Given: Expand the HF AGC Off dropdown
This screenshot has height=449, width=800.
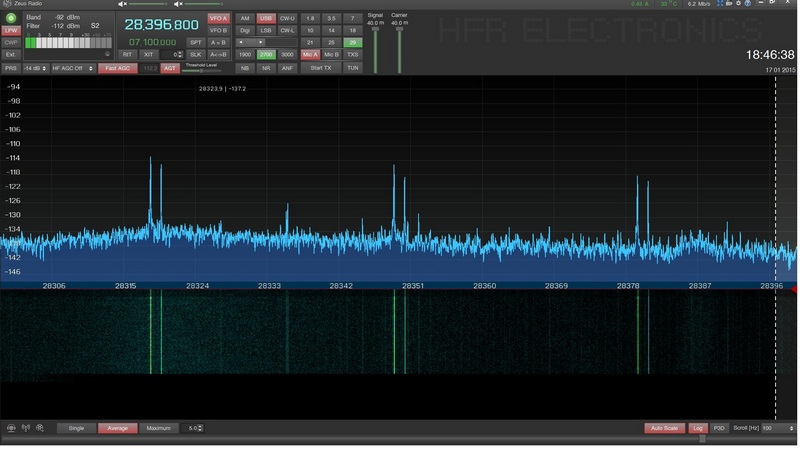Looking at the screenshot, I should (x=72, y=68).
